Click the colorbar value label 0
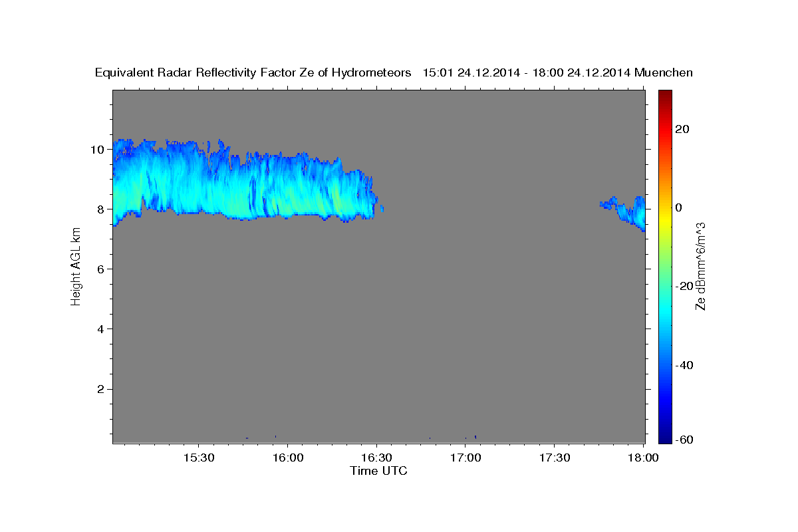This screenshot has height=532, width=798. (x=679, y=207)
